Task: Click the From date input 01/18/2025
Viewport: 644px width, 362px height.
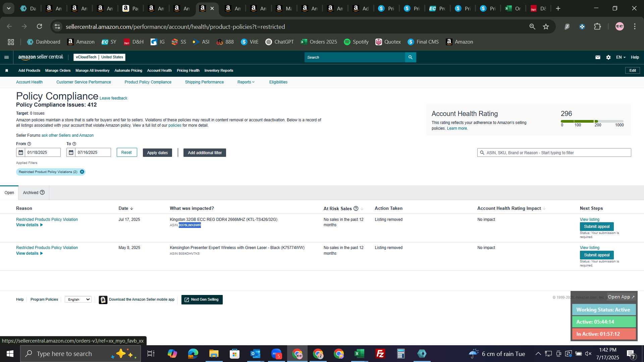Action: pos(43,153)
